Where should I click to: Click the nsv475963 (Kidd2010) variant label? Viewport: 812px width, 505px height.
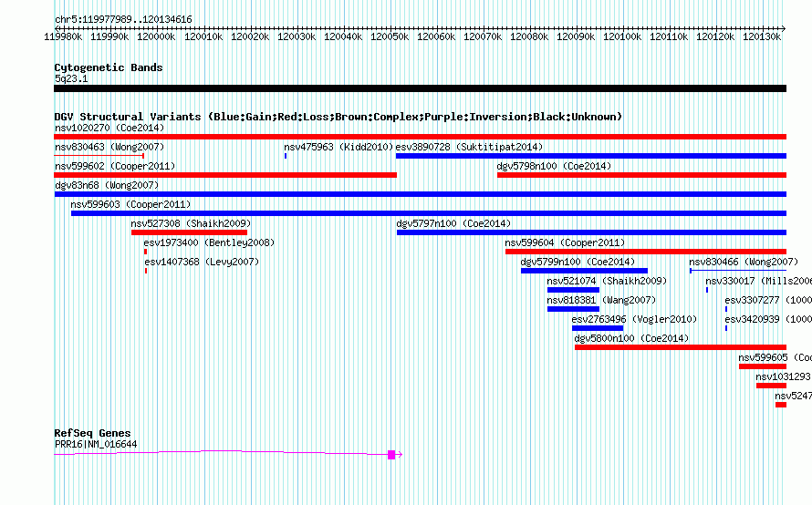point(338,147)
